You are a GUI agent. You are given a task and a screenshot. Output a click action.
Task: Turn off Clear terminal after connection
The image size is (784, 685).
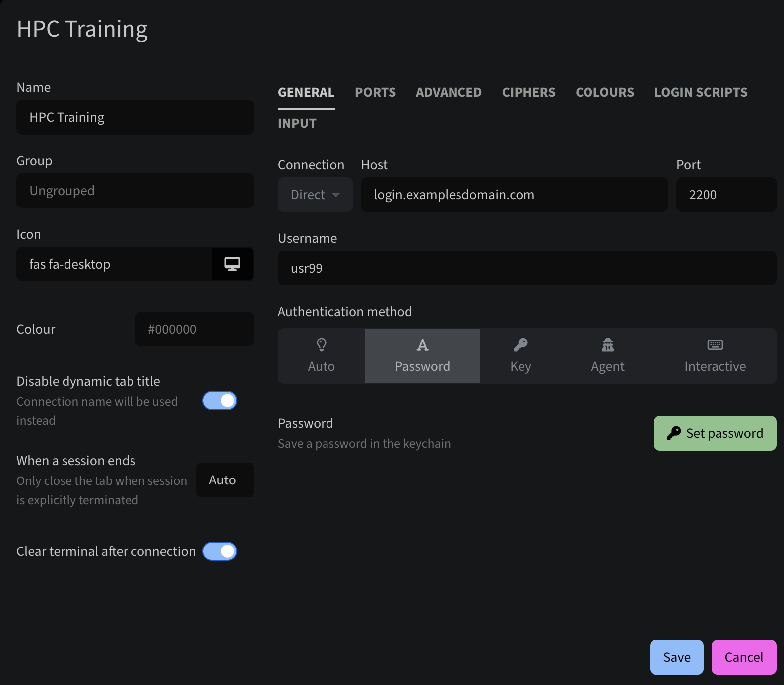point(220,551)
